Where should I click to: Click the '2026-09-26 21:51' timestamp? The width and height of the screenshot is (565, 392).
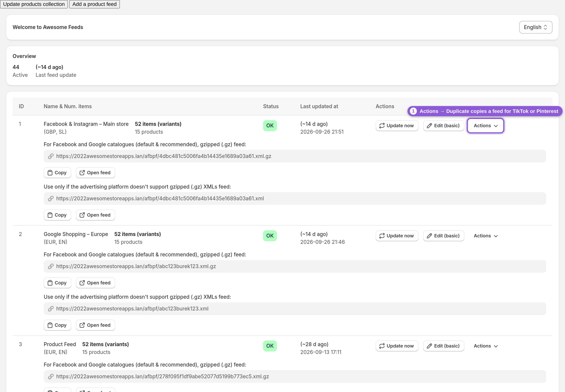click(x=322, y=132)
